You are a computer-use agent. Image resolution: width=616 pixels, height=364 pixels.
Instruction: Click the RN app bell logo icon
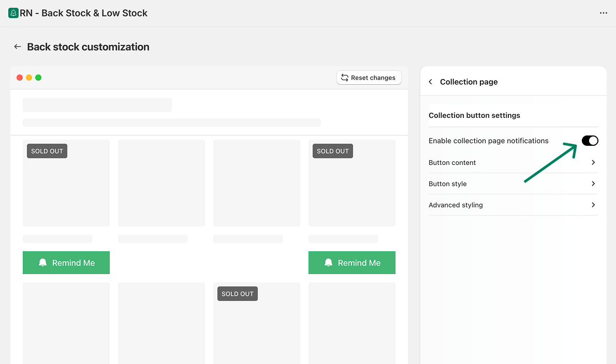pyautogui.click(x=13, y=13)
